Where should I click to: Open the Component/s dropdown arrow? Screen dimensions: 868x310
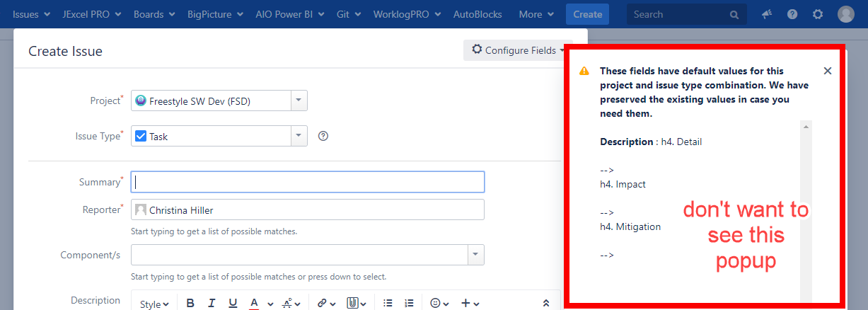476,255
